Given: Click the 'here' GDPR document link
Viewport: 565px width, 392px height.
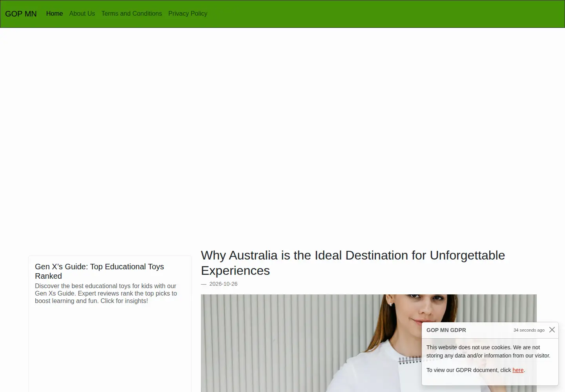Looking at the screenshot, I should [518, 370].
